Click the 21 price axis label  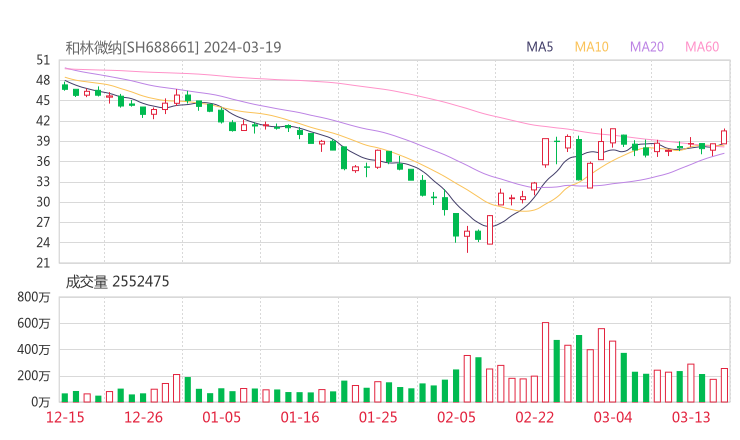(43, 263)
